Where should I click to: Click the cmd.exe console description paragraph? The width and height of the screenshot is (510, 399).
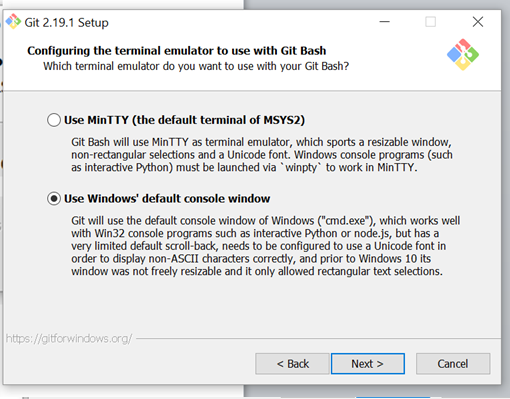click(x=265, y=246)
